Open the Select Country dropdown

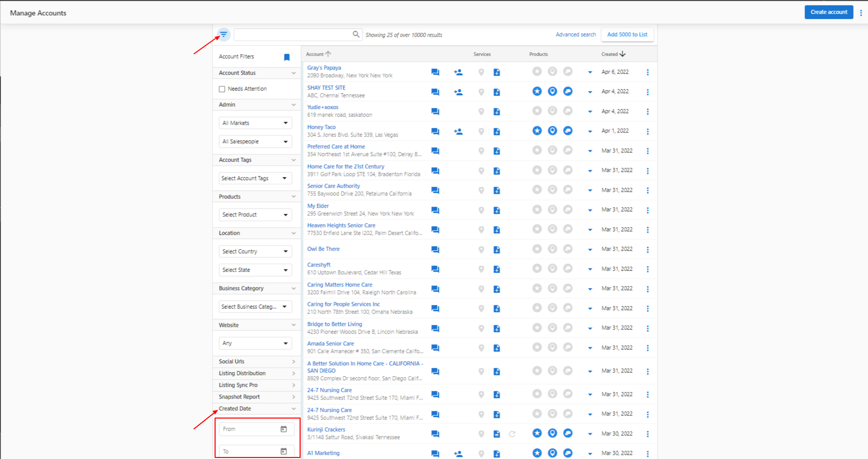pos(255,251)
